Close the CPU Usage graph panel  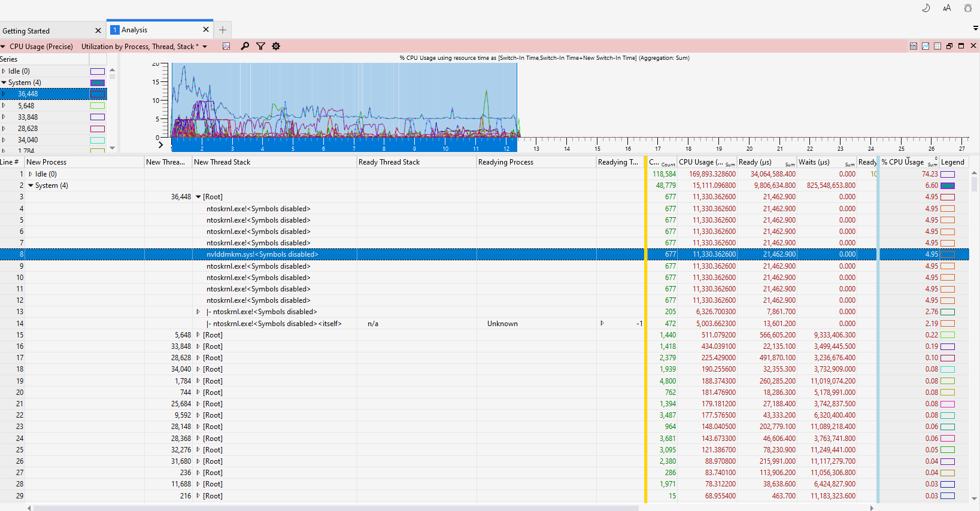click(x=973, y=45)
